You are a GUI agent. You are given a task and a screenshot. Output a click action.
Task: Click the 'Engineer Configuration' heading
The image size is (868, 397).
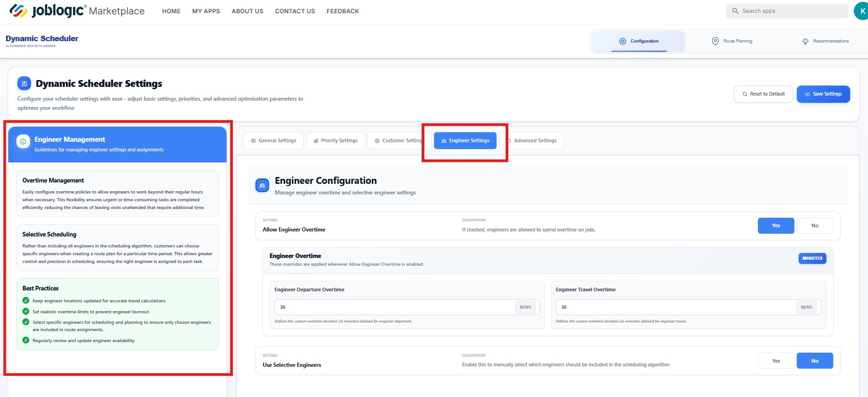coord(326,181)
